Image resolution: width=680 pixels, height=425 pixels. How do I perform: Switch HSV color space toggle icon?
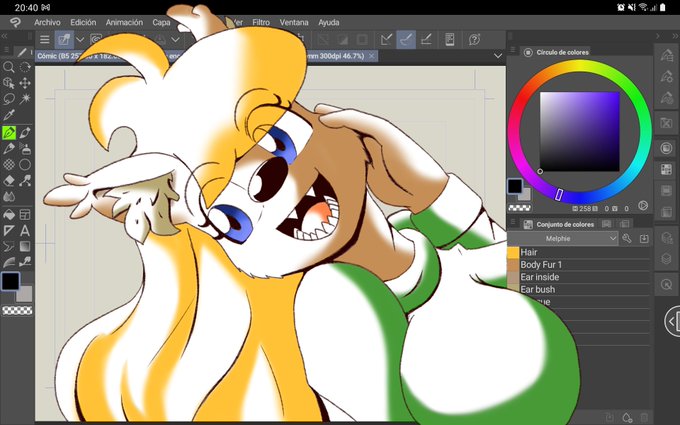[643, 206]
